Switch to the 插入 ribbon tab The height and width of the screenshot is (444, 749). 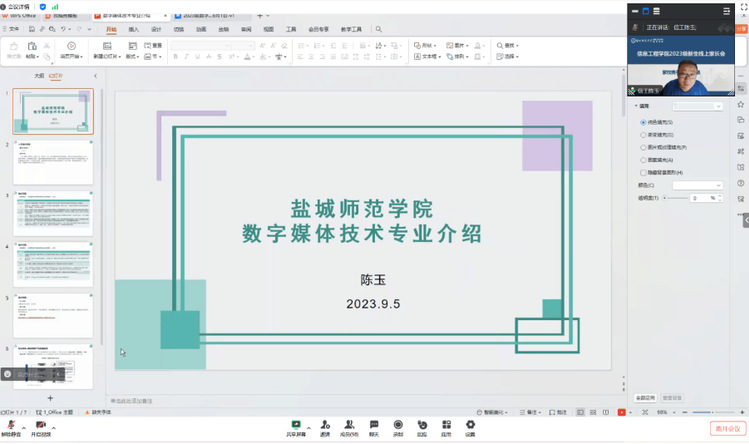pyautogui.click(x=133, y=30)
